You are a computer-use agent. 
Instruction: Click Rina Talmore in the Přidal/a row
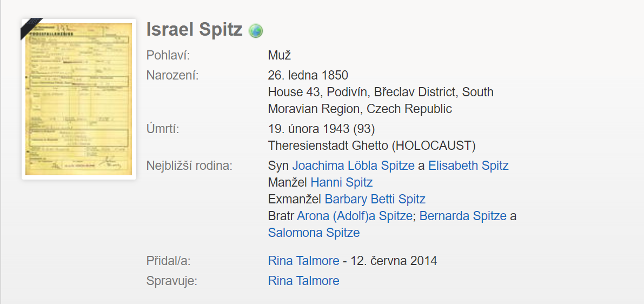[x=303, y=261]
